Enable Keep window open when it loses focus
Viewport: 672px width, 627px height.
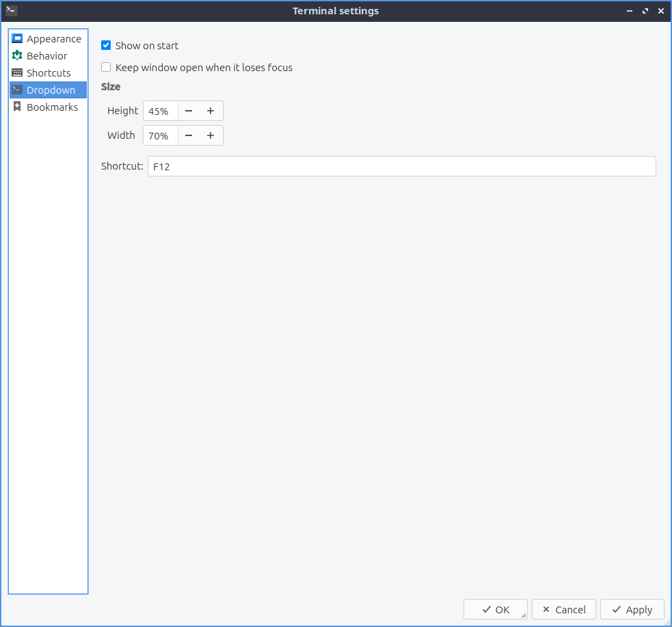coord(106,68)
